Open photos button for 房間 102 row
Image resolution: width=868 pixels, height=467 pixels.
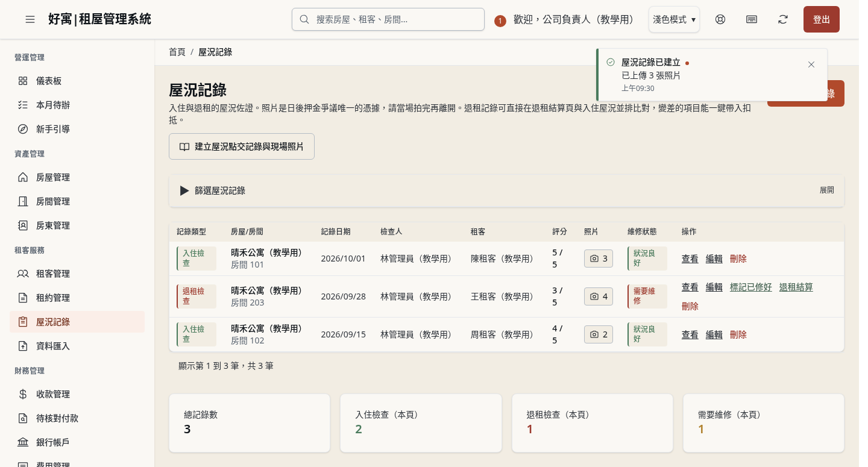coord(599,334)
